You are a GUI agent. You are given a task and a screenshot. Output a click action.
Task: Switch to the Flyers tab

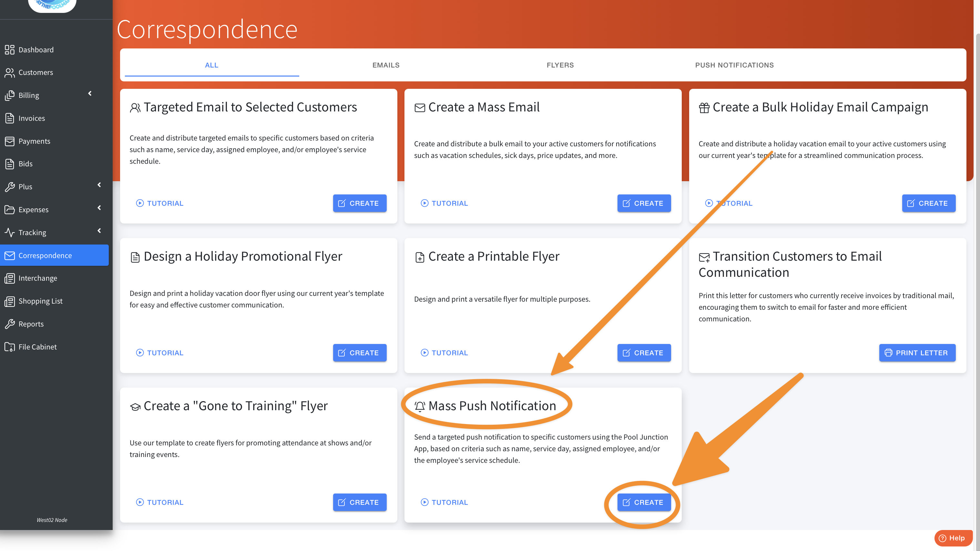[x=560, y=65]
